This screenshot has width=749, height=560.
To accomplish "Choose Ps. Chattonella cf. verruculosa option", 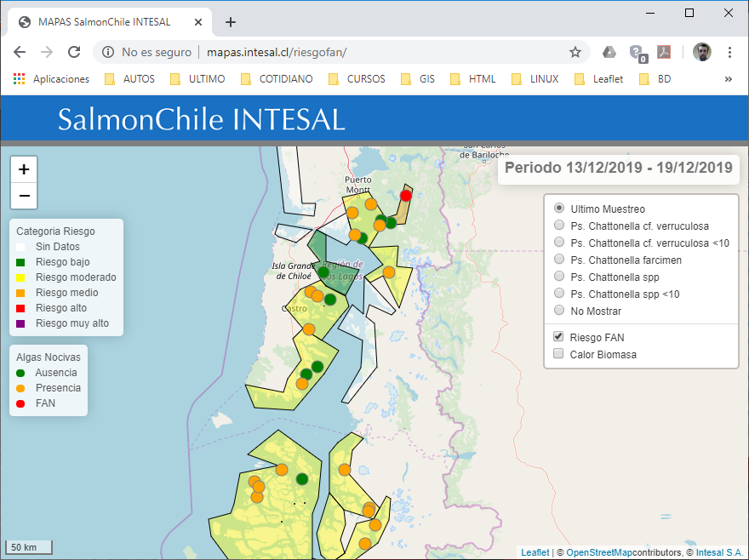I will [559, 225].
